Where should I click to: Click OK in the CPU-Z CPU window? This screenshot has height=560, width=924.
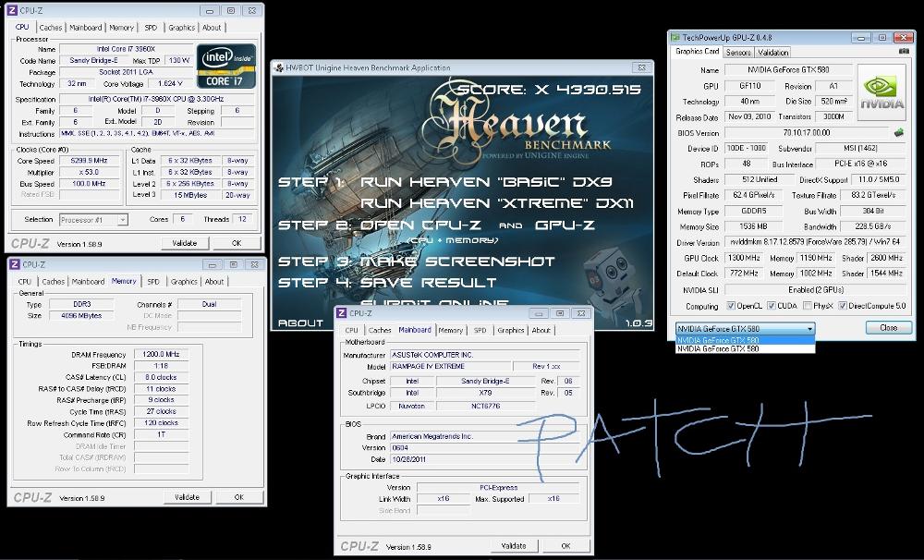coord(237,243)
